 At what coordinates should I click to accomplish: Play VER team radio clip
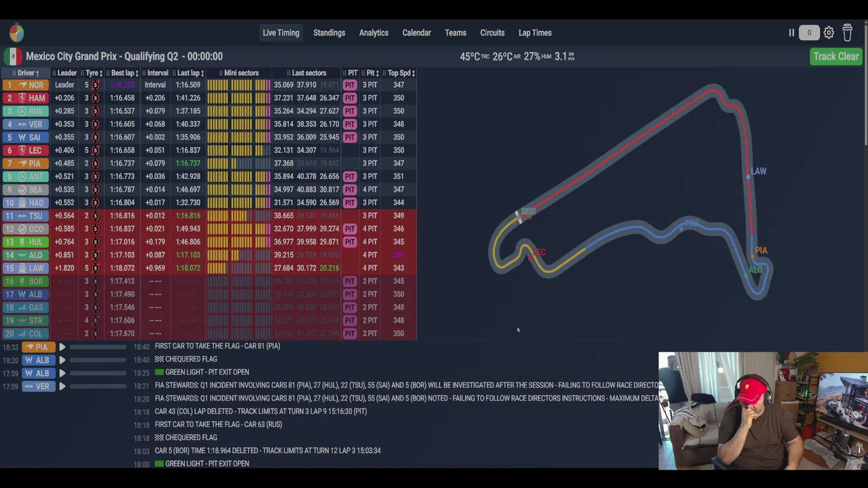pos(62,386)
